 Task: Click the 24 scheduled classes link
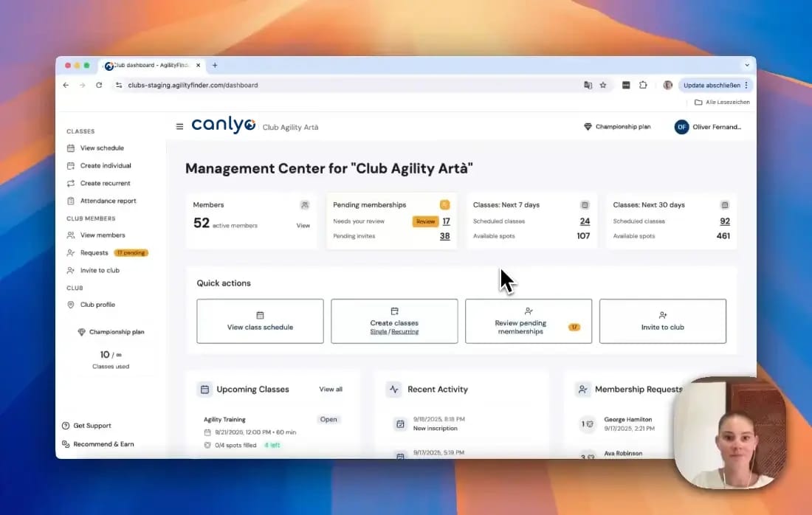[x=585, y=221]
